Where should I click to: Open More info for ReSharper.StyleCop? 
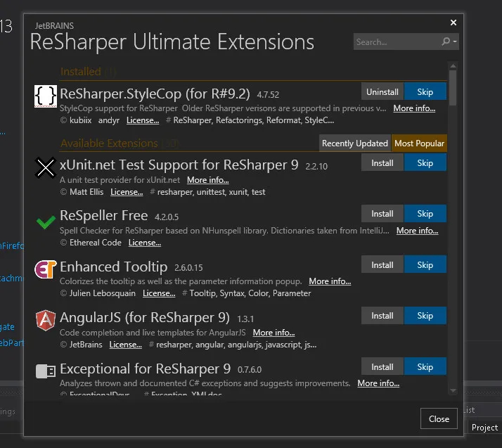coord(414,108)
